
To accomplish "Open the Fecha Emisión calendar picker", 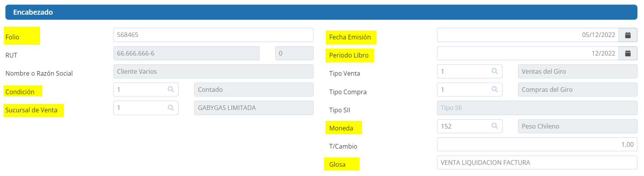I will (628, 35).
